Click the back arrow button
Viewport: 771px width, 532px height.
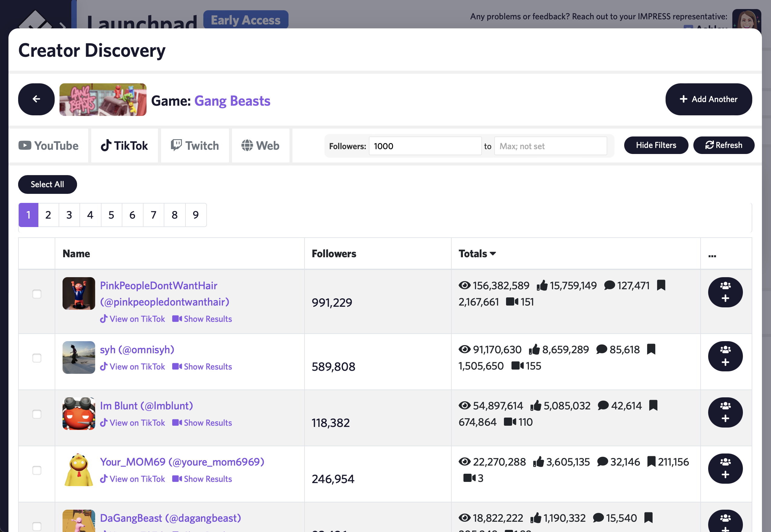click(36, 99)
